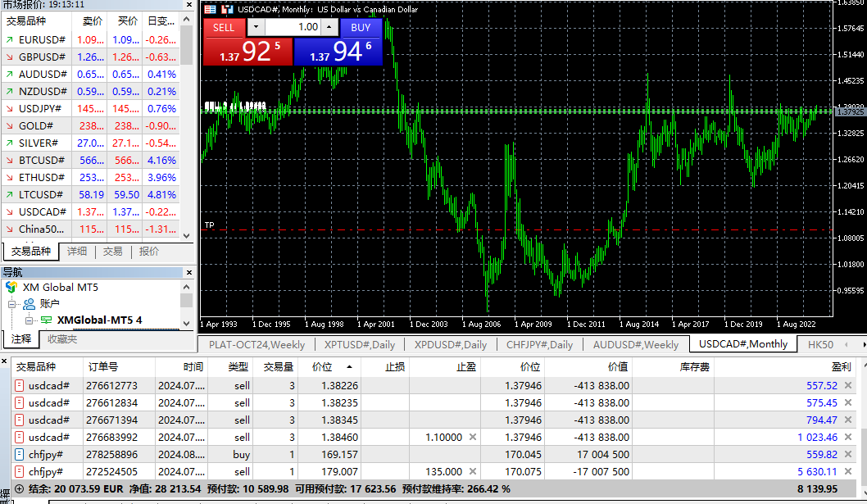Close chfjpy# buy position 278258896 with its X
This screenshot has width=867, height=504.
[x=848, y=454]
